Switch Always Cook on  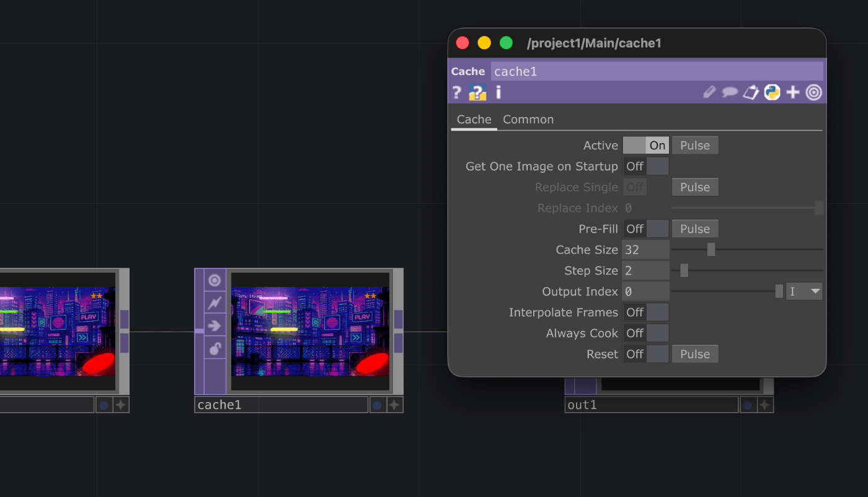[x=645, y=333]
